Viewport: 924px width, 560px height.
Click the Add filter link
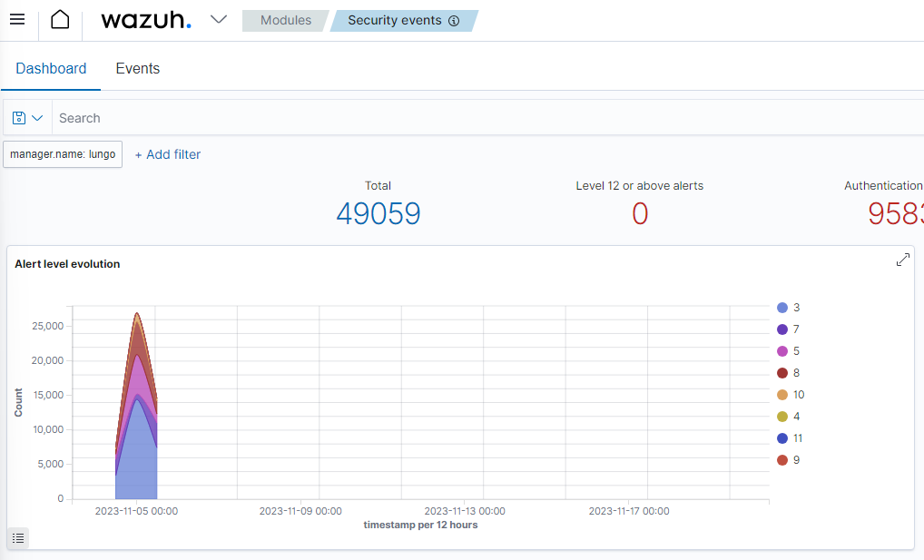pos(167,153)
